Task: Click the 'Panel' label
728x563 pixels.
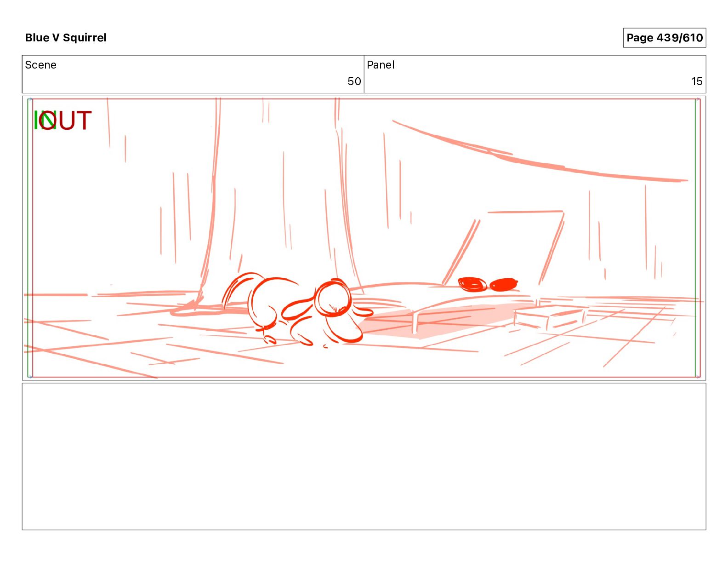Action: pyautogui.click(x=381, y=65)
